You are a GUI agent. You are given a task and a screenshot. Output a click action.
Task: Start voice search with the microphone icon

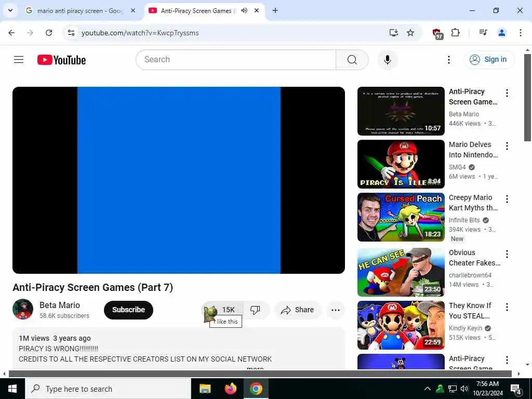coord(387,60)
